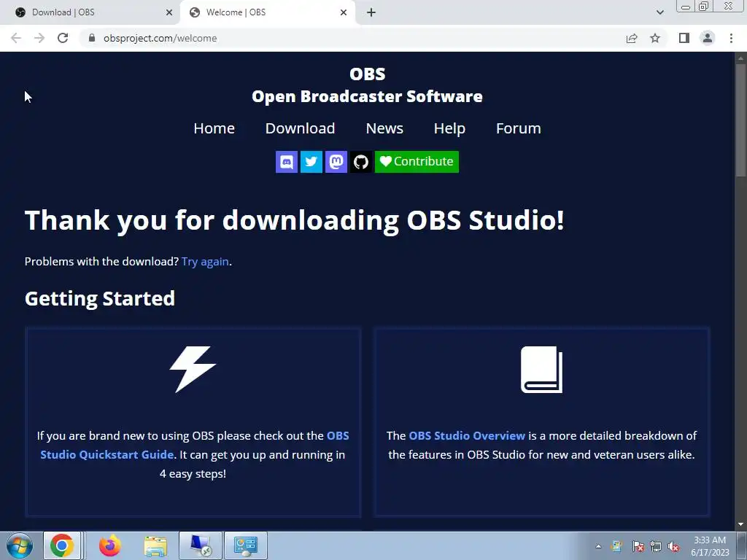This screenshot has width=747, height=560.
Task: Go back to the previous page
Action: tap(16, 38)
